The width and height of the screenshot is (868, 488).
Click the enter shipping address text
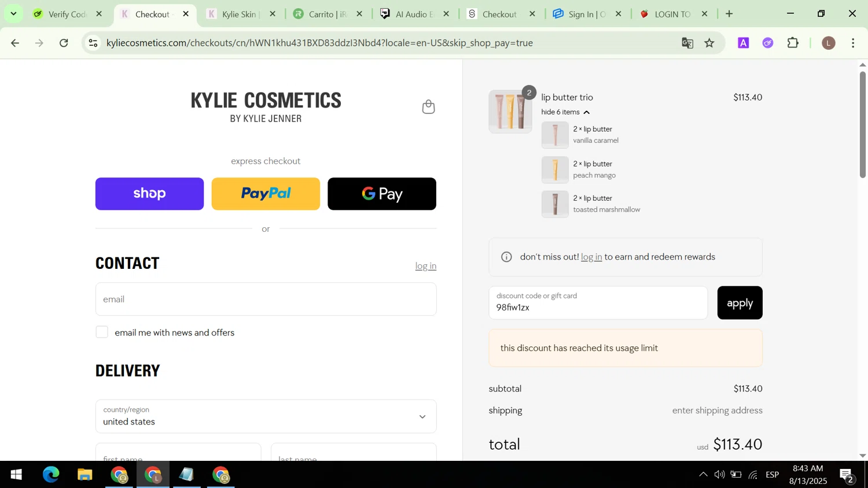(x=717, y=411)
